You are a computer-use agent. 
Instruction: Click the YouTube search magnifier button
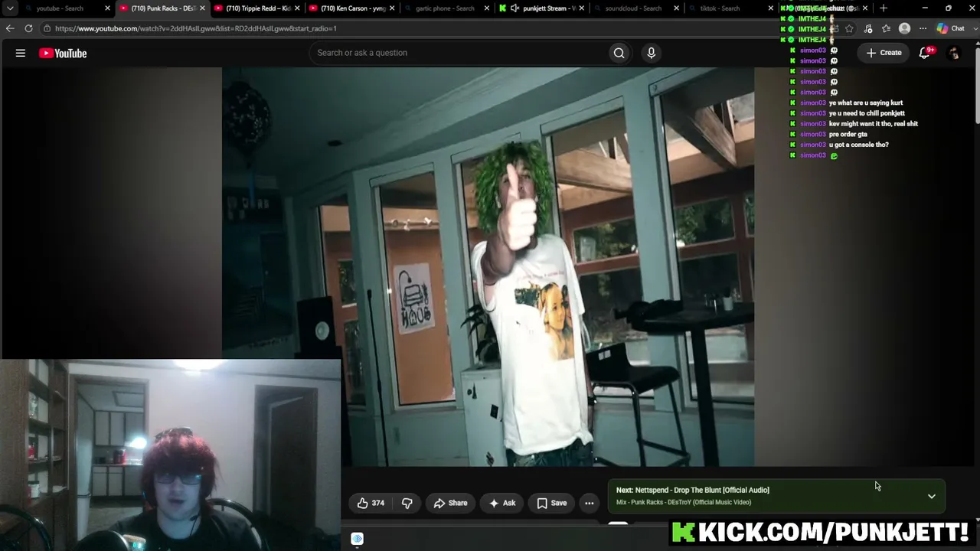tap(619, 53)
